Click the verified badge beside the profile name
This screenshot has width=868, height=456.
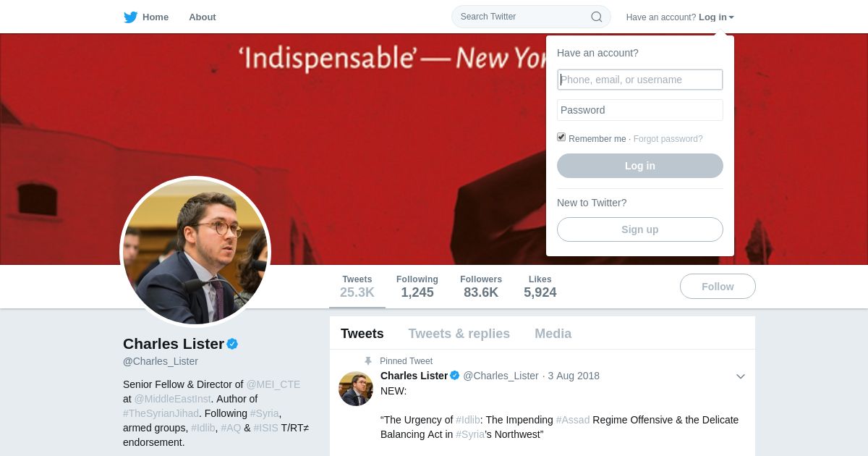pyautogui.click(x=232, y=344)
